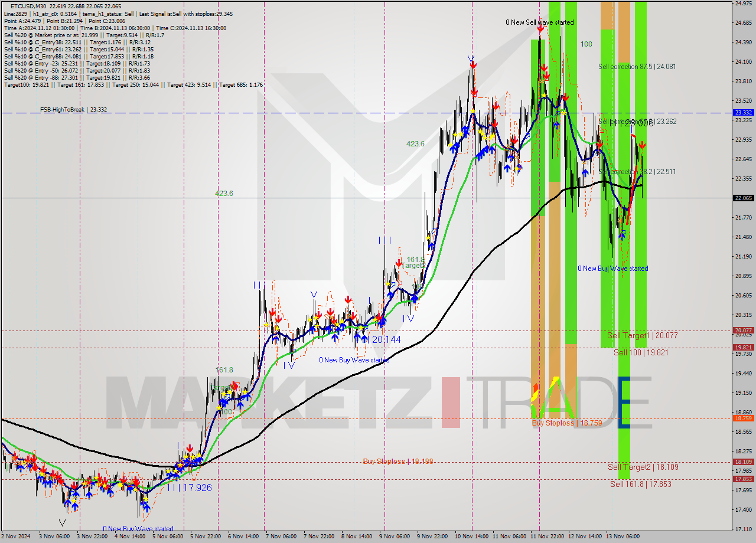
Task: Click the 23.332 price tag on axis
Action: [x=743, y=112]
